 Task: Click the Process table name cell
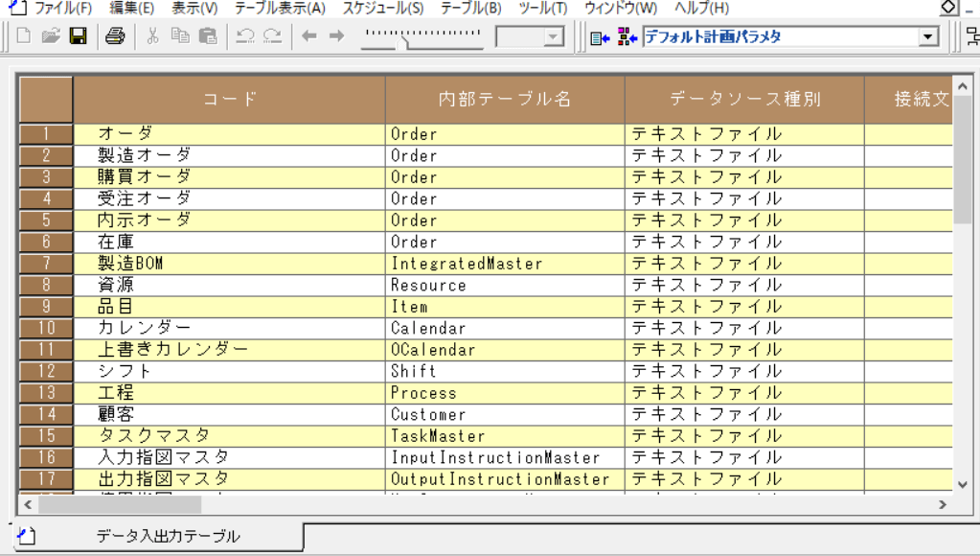[505, 393]
